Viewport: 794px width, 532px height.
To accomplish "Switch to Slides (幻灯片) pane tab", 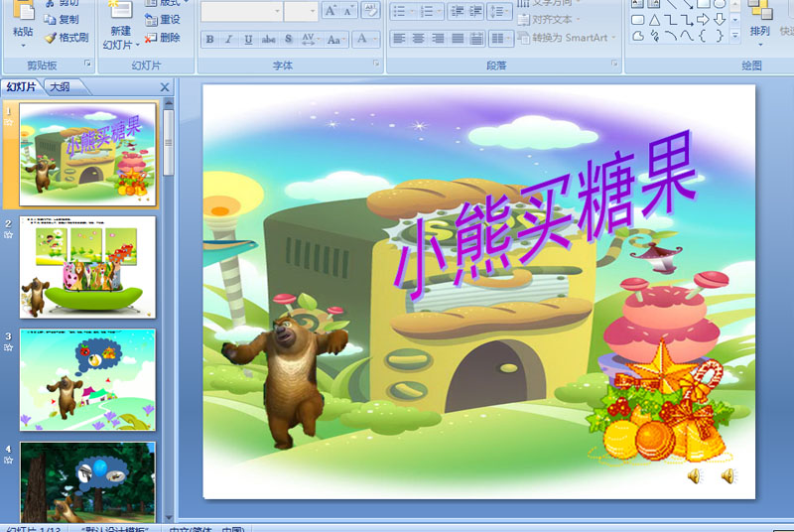I will (21, 87).
